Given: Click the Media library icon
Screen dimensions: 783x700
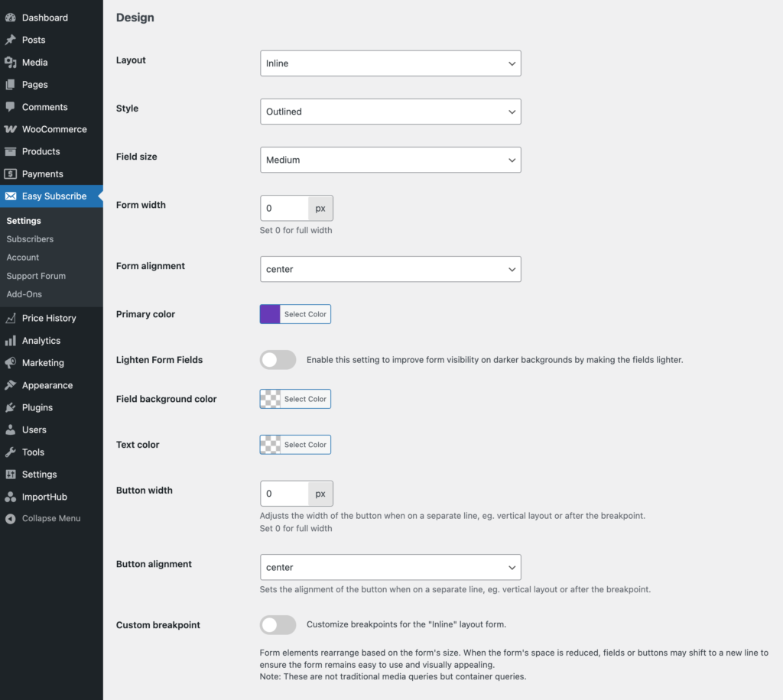Looking at the screenshot, I should click(x=10, y=63).
